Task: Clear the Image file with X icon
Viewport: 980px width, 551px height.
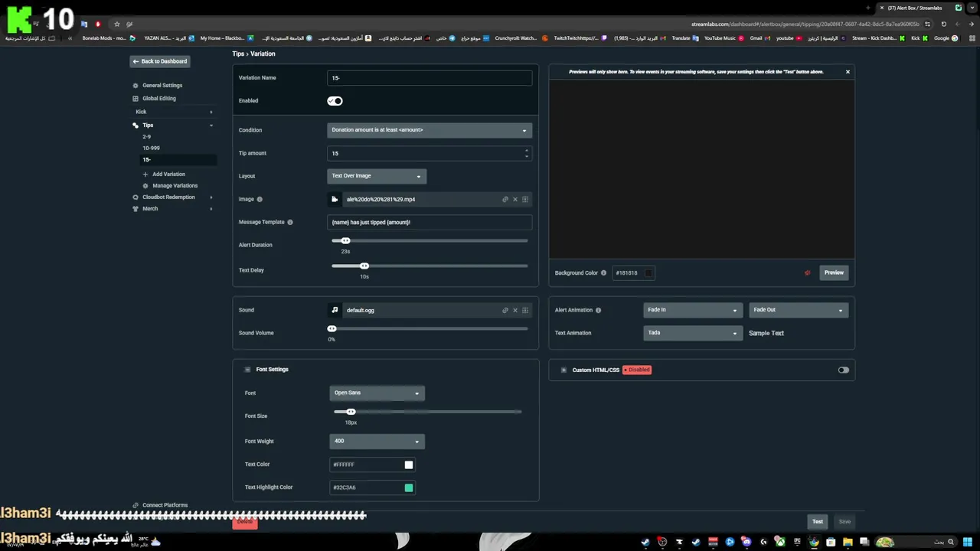Action: (x=515, y=199)
